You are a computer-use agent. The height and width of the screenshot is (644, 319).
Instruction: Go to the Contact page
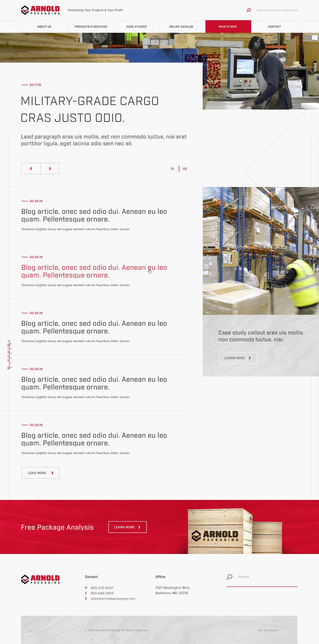(x=274, y=27)
